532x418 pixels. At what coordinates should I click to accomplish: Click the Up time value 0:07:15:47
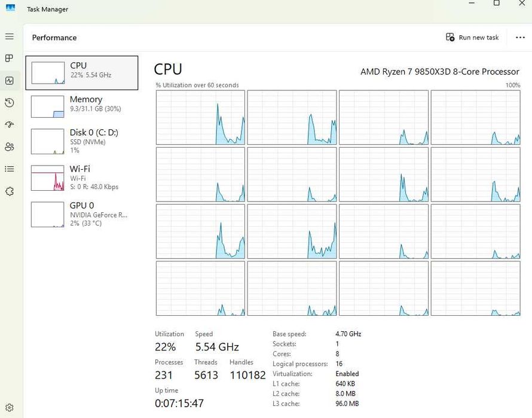tap(179, 403)
